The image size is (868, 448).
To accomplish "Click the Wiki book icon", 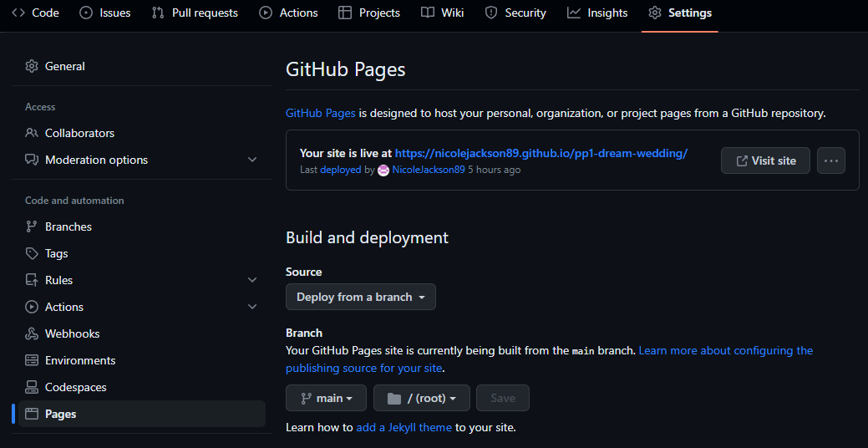I will click(x=428, y=13).
